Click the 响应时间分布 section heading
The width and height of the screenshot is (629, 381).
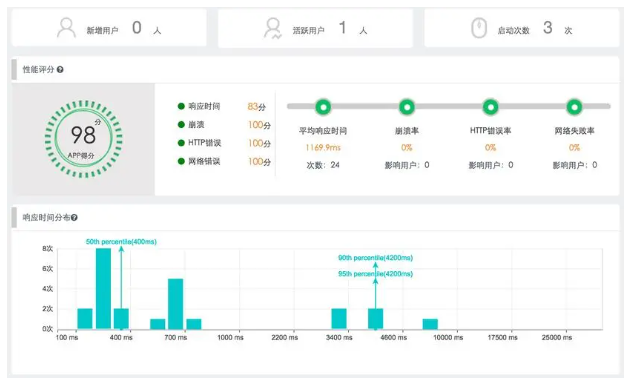pyautogui.click(x=46, y=218)
